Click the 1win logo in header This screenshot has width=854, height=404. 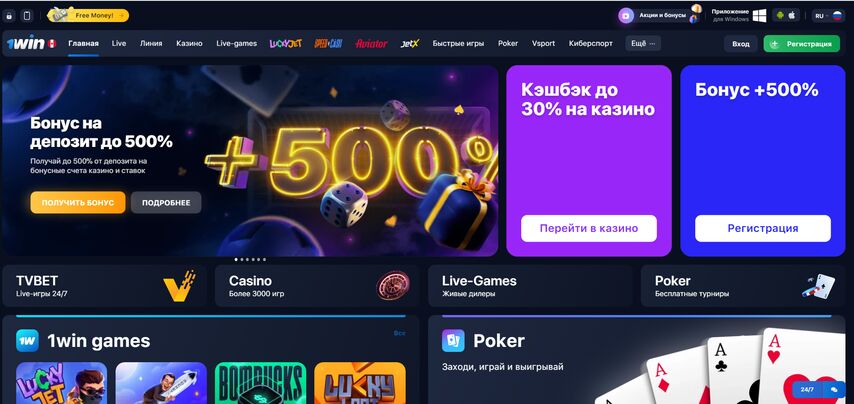[x=26, y=44]
